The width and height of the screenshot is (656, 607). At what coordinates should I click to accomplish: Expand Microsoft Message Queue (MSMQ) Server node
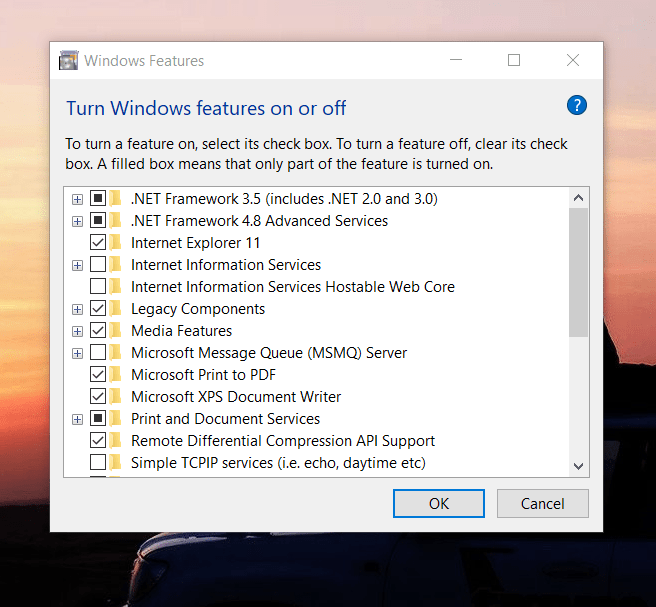click(x=77, y=353)
